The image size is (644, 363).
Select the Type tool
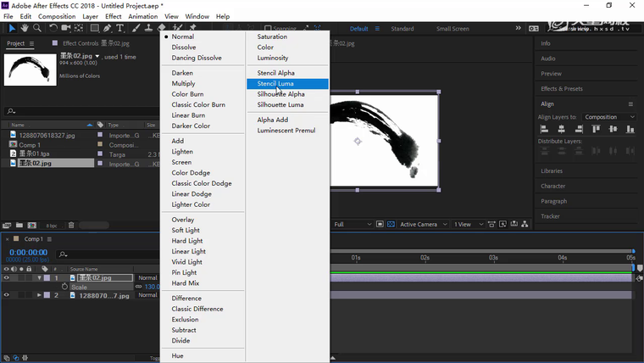[120, 28]
